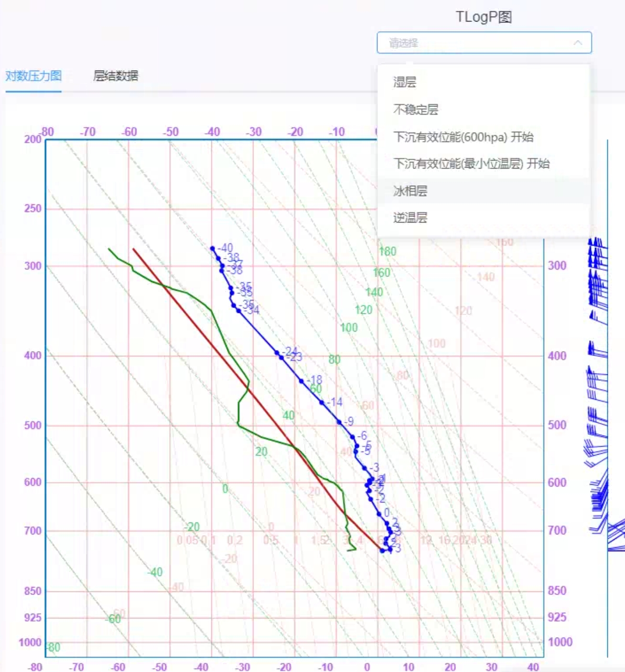Click the TLogP图 title text
Image resolution: width=625 pixels, height=672 pixels.
484,17
